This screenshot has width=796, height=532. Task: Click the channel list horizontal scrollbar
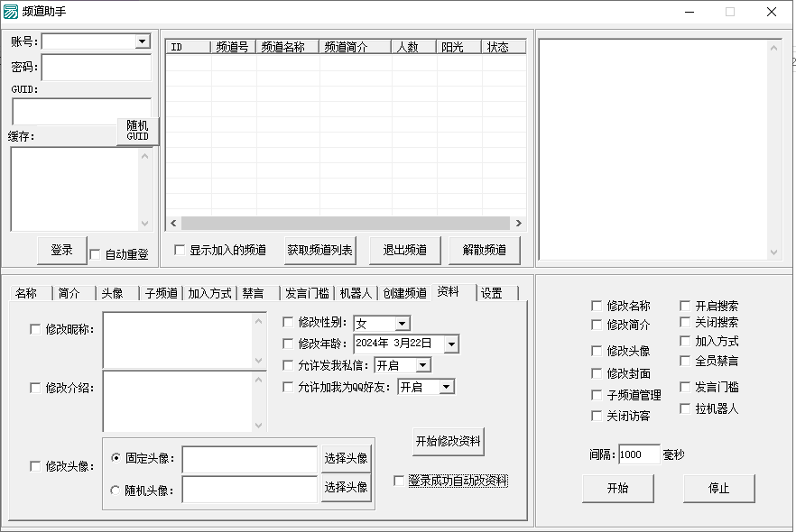click(343, 223)
